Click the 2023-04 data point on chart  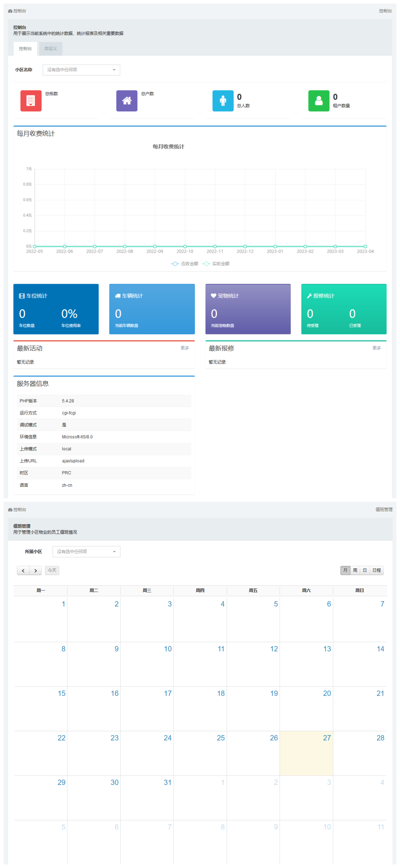pyautogui.click(x=365, y=246)
